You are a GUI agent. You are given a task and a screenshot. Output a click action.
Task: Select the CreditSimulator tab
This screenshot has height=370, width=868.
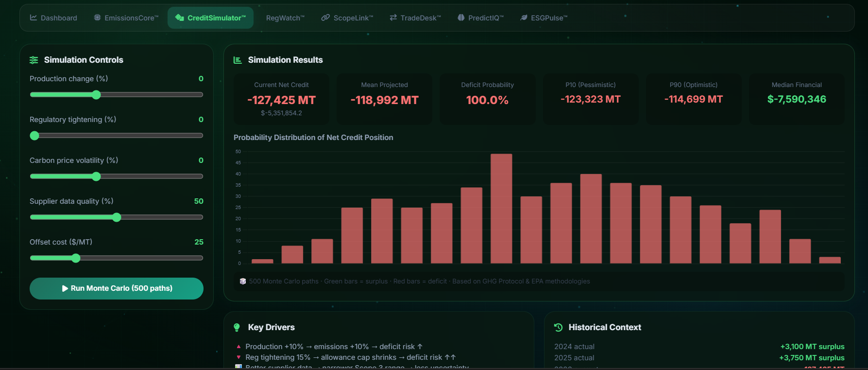(210, 18)
